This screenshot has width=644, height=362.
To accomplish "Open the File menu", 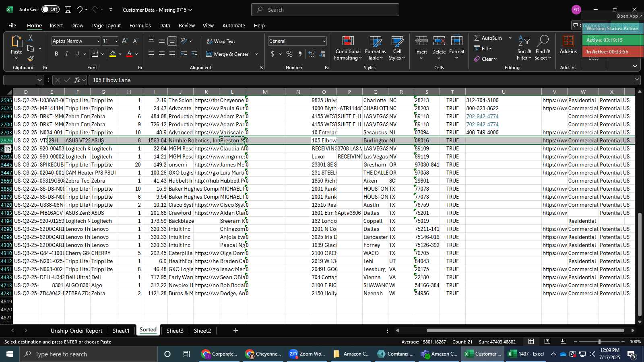I will 12,25.
